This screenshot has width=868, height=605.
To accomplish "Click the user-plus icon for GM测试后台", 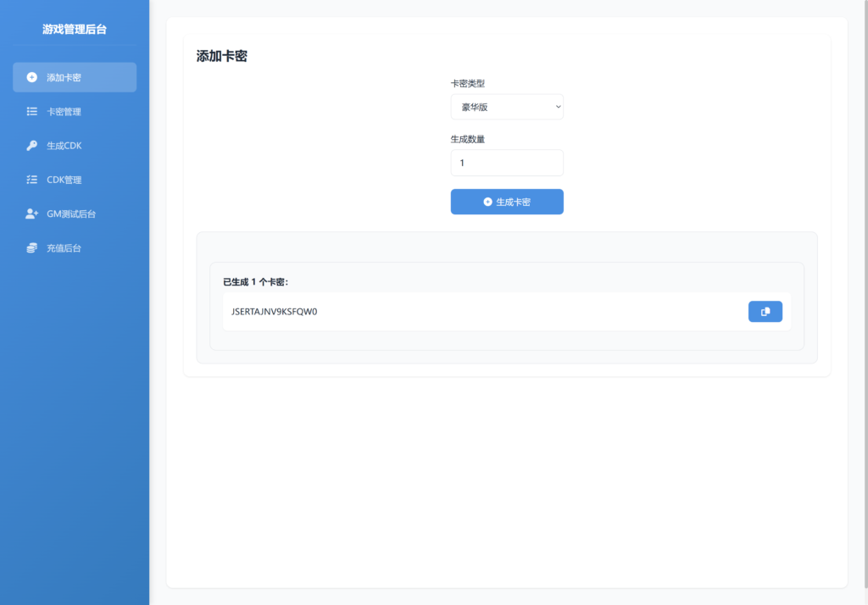I will tap(32, 214).
